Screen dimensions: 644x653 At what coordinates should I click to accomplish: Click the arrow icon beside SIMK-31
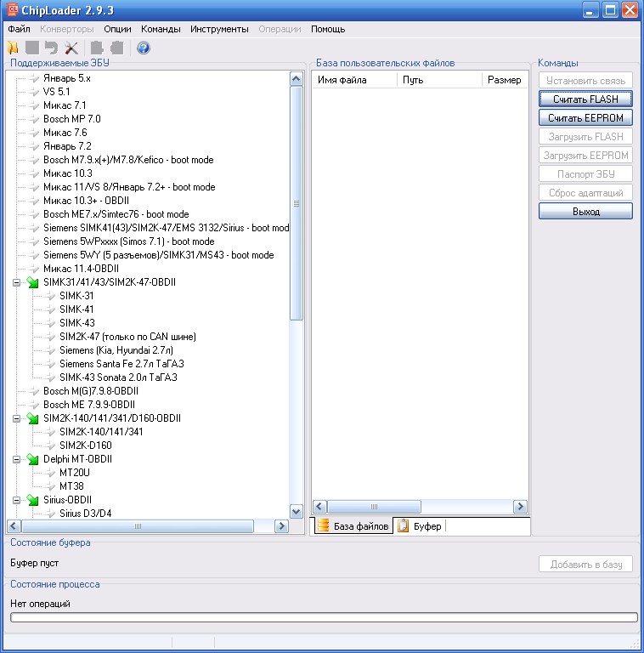[50, 296]
